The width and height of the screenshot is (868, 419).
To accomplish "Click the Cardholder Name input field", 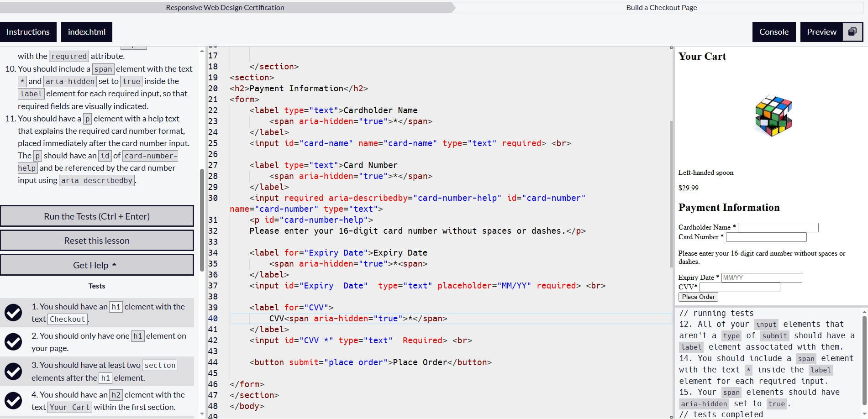I will pos(778,227).
